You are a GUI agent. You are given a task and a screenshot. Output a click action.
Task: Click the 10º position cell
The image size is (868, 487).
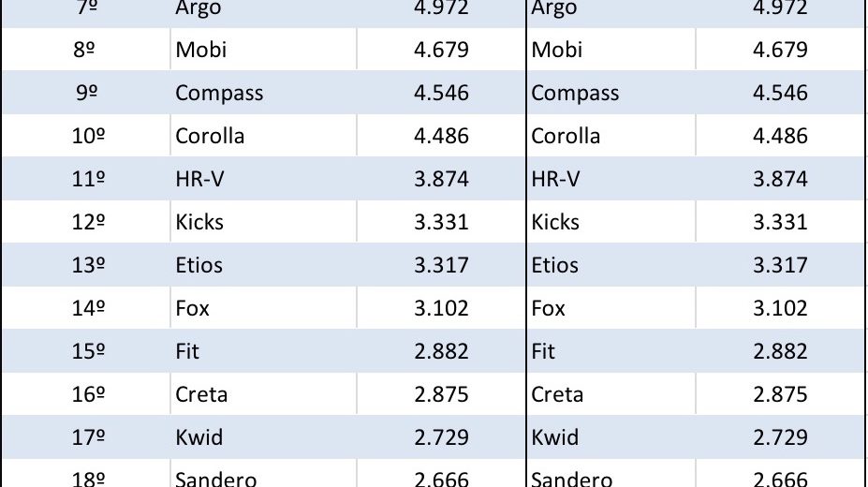point(88,136)
